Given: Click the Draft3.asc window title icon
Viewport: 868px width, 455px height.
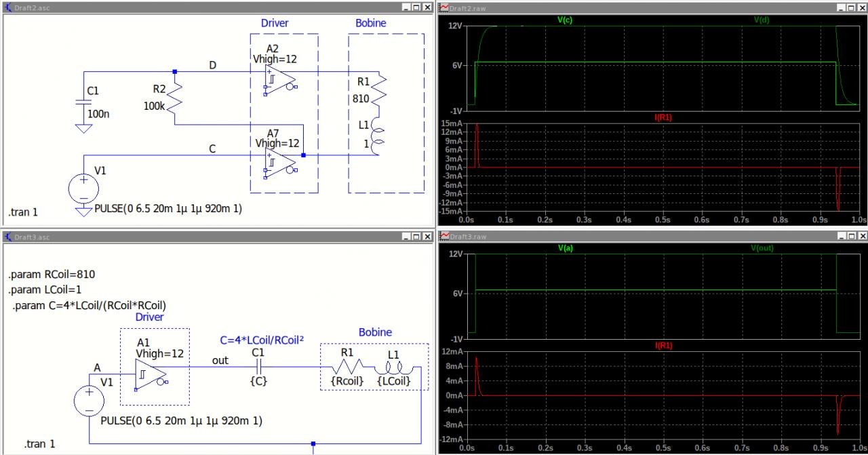Looking at the screenshot, I should [x=7, y=236].
